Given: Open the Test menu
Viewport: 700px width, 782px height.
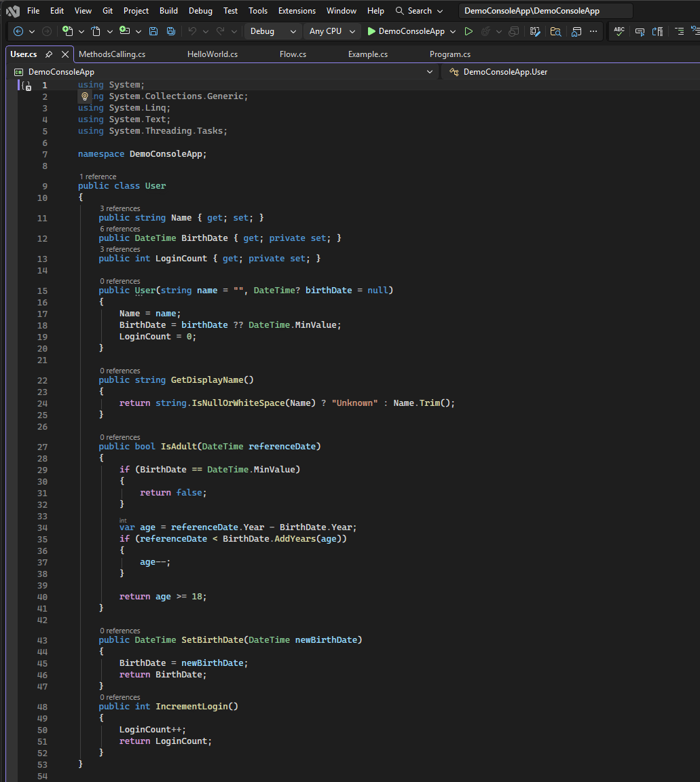Looking at the screenshot, I should 231,10.
